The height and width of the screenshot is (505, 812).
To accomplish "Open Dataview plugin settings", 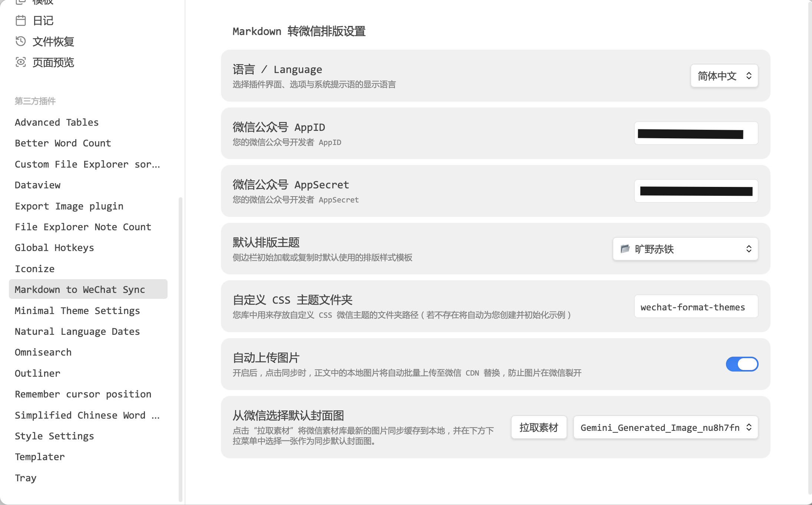I will [88, 185].
